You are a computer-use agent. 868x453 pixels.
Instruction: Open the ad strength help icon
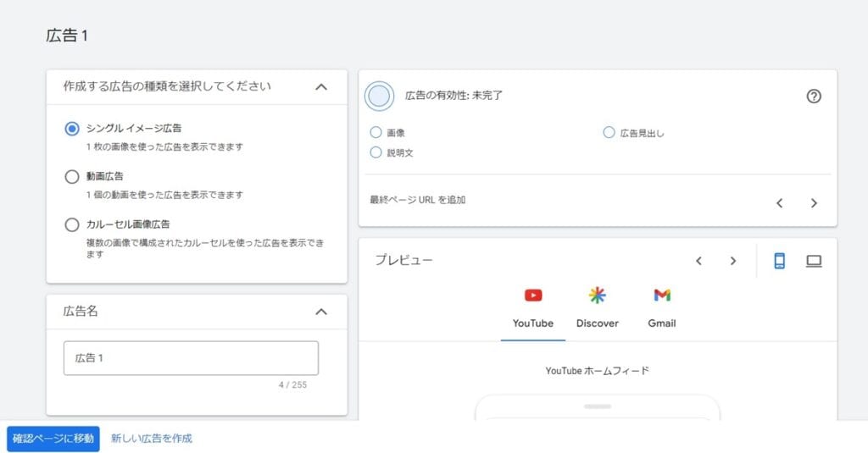click(x=813, y=97)
